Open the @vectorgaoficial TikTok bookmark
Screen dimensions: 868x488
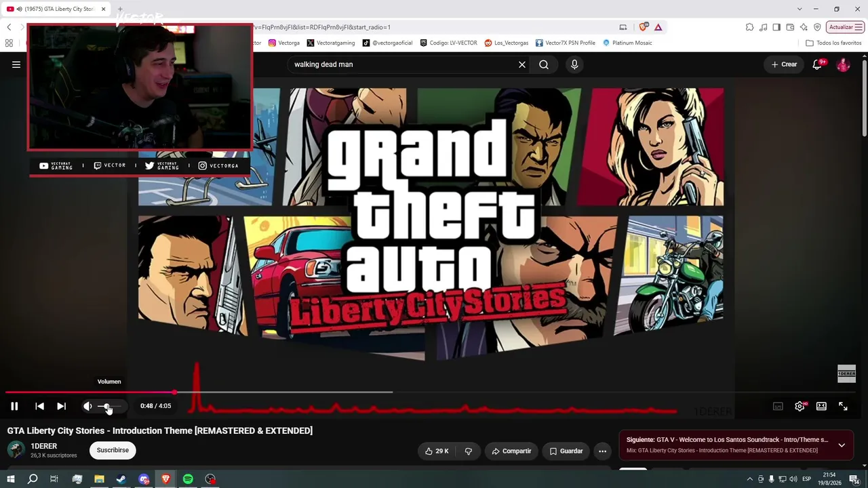(387, 43)
